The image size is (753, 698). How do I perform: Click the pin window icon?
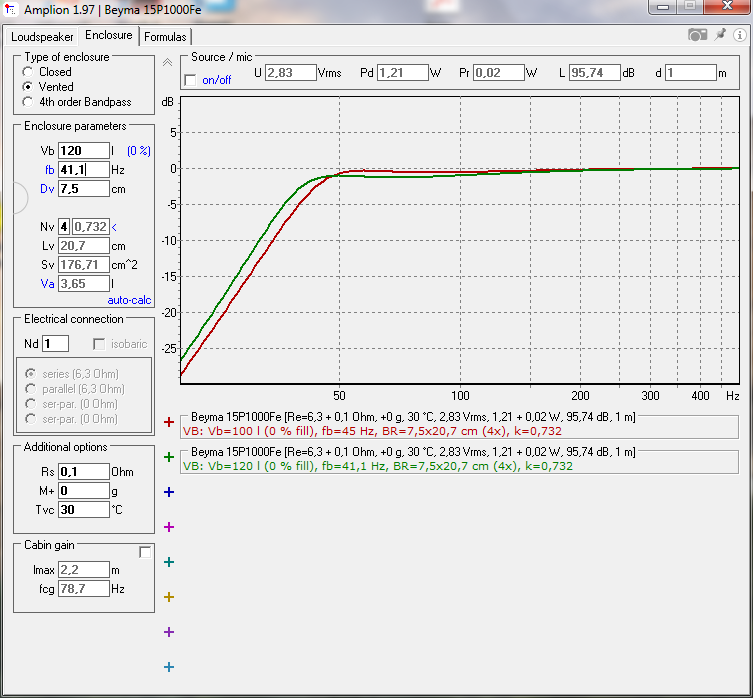[720, 35]
